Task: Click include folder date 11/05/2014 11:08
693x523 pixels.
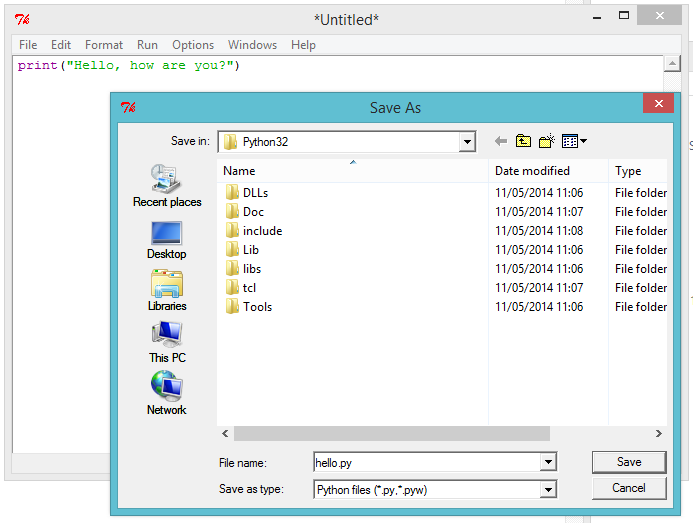Action: (x=539, y=231)
